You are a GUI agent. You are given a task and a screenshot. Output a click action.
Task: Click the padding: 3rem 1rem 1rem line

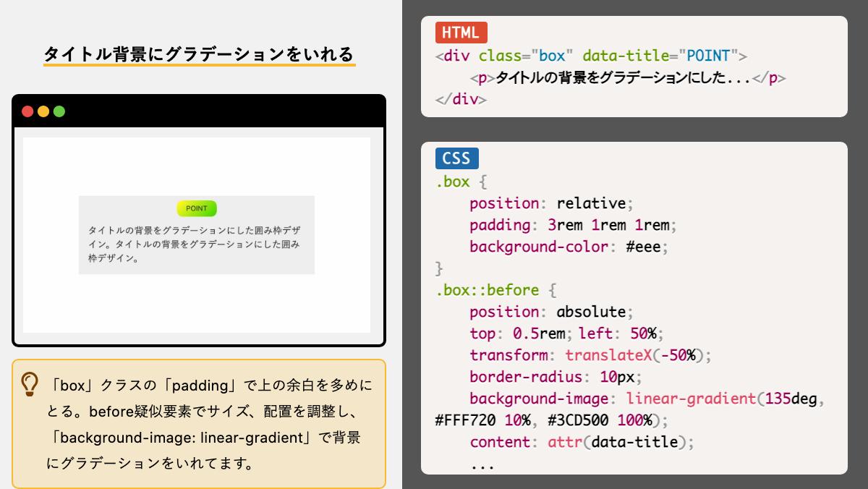573,225
